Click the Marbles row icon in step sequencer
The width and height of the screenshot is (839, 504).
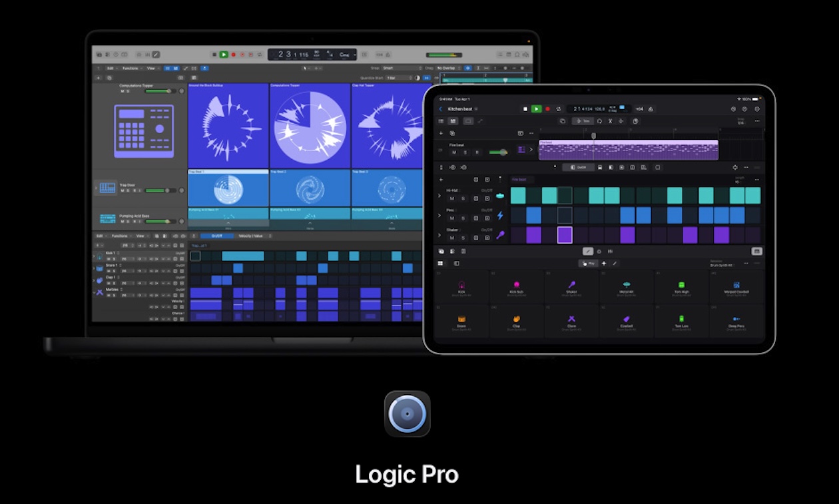99,292
